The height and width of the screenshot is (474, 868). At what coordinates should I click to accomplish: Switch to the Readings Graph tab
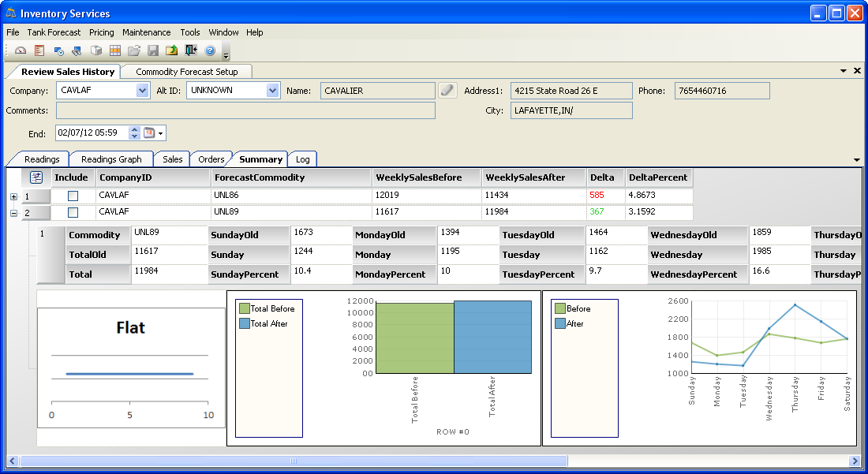(x=111, y=159)
